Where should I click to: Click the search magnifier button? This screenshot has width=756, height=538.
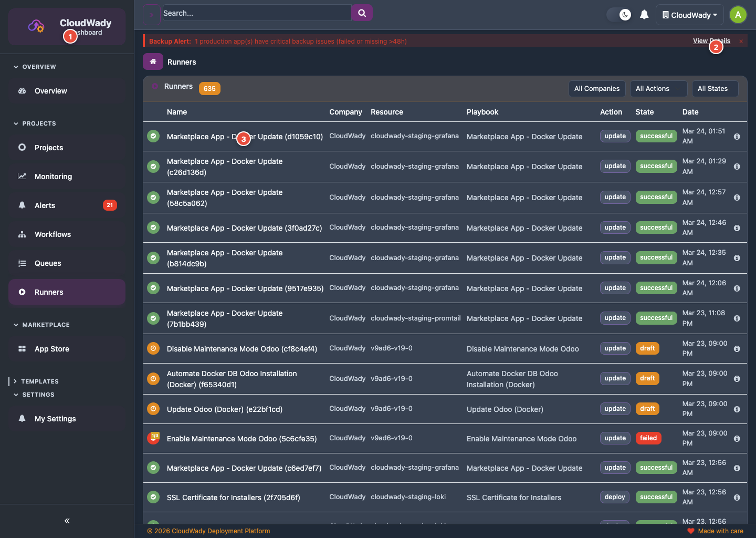click(x=362, y=13)
